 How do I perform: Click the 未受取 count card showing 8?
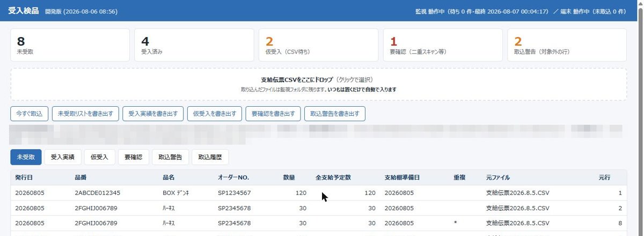coord(70,45)
